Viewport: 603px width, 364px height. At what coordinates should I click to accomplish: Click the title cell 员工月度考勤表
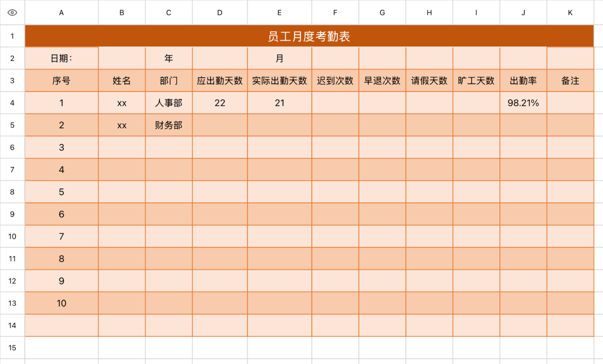point(309,36)
